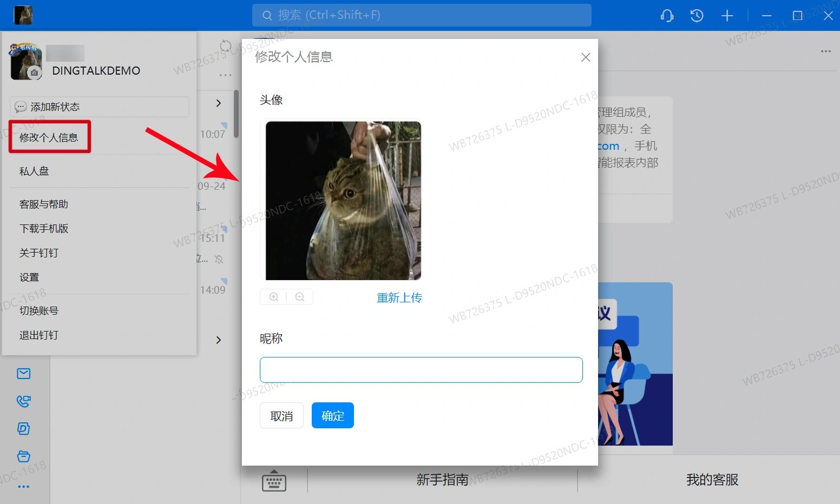Open the phone call icon in the sidebar
Screen dimensions: 840x504
(x=23, y=401)
